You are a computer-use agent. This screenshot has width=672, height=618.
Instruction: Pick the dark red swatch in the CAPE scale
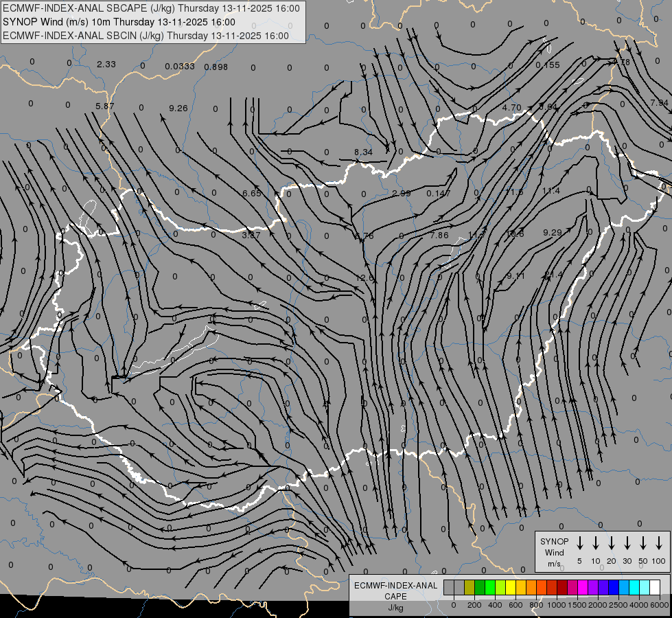tap(562, 588)
